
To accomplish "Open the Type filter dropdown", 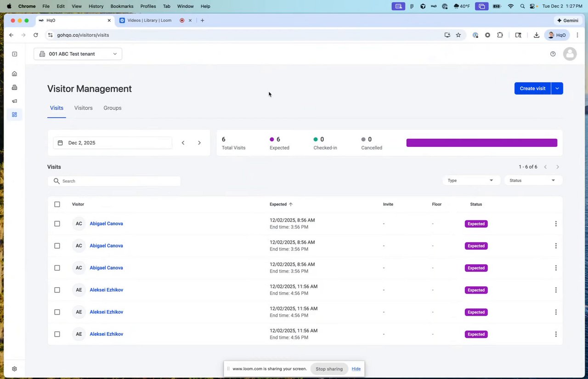I will 471,180.
